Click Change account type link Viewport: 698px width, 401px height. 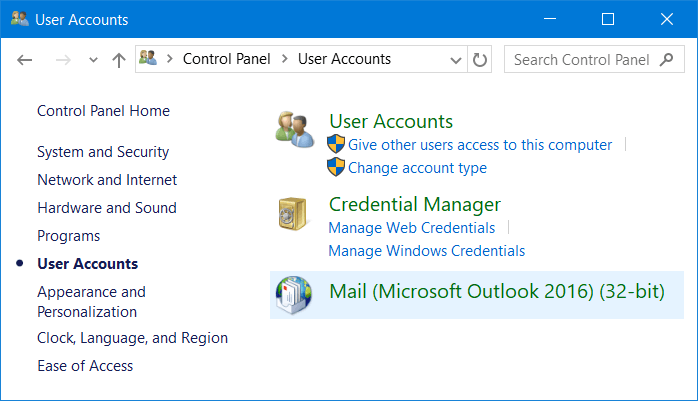click(x=417, y=168)
